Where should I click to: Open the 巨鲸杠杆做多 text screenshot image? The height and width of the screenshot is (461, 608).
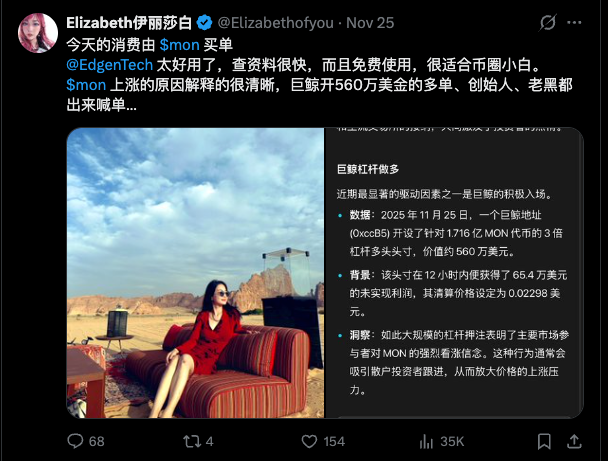click(454, 273)
